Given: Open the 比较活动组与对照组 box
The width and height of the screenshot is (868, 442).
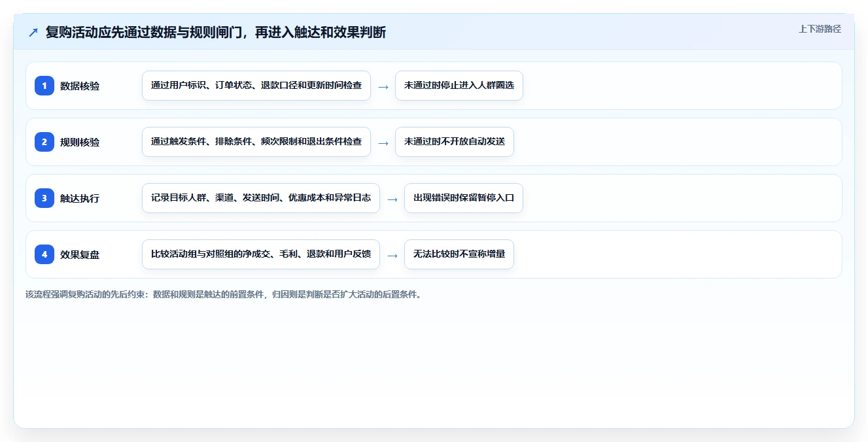Looking at the screenshot, I should pos(261,254).
